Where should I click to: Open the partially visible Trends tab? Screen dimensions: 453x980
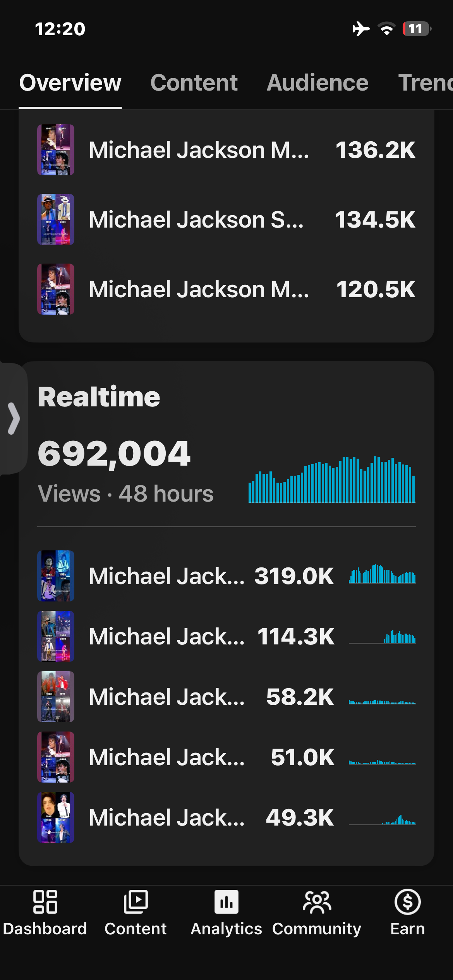point(425,82)
